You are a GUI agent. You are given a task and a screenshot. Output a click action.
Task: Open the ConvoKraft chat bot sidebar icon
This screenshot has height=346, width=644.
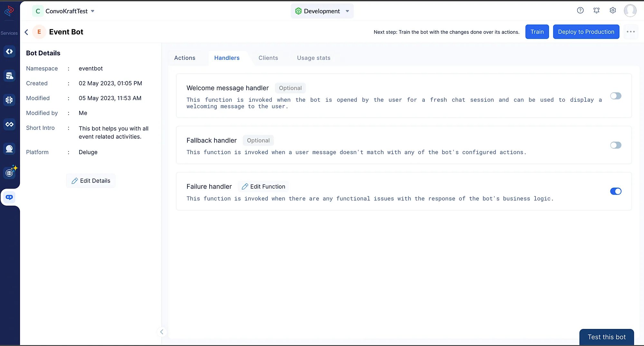point(9,197)
